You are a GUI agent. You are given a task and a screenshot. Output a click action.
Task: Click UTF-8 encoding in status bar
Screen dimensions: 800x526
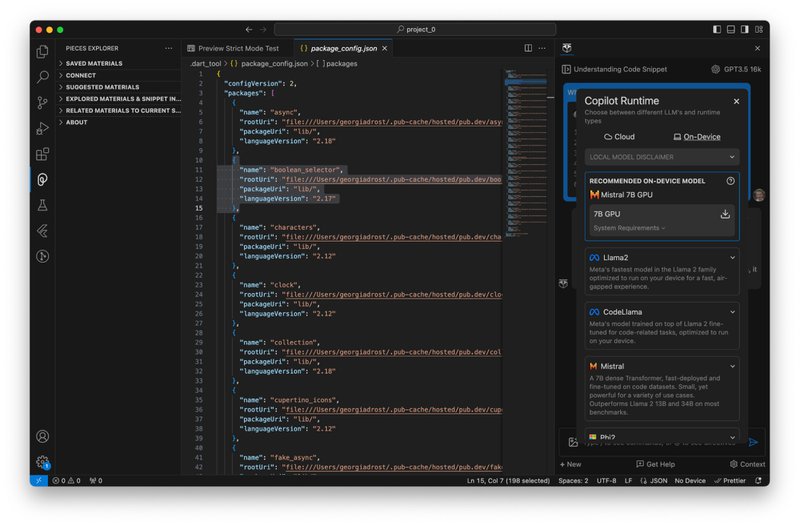(x=606, y=481)
